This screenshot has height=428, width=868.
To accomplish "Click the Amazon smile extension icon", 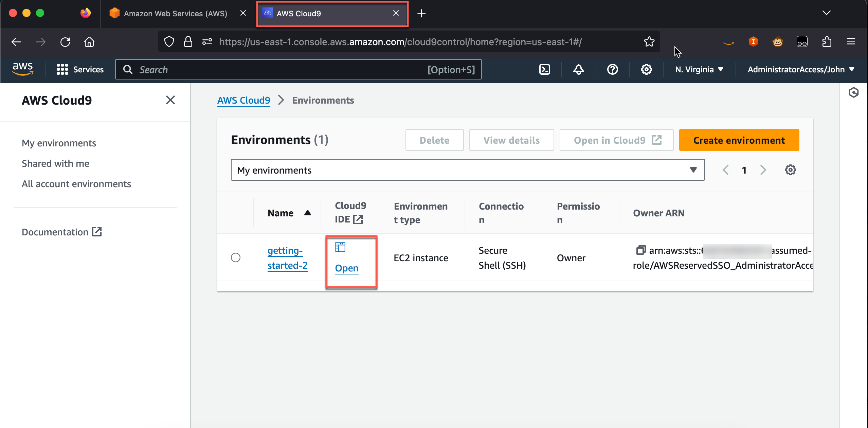I will tap(729, 42).
